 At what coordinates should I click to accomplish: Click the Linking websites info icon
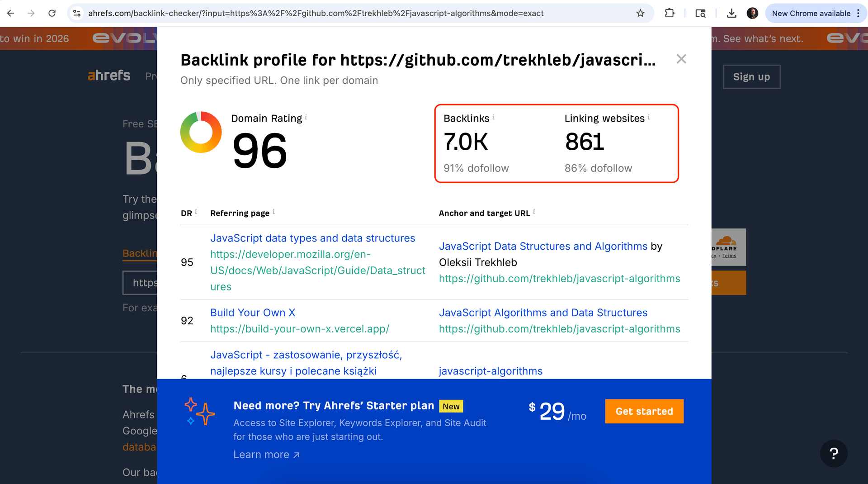649,117
